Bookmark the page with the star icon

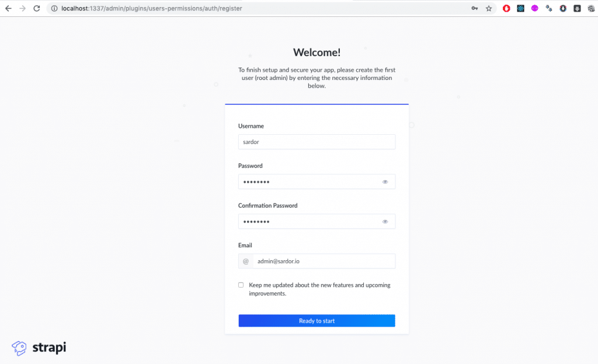point(489,8)
